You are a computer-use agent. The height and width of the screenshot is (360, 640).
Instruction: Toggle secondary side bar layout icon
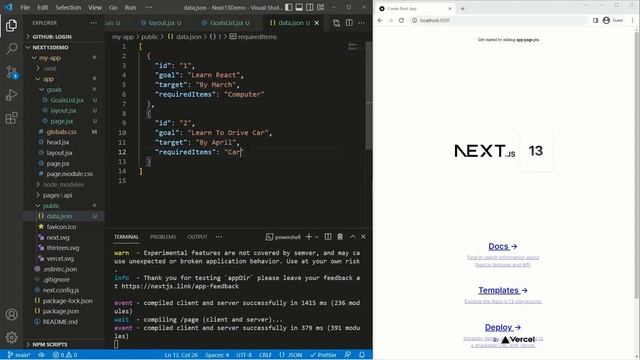[310, 7]
